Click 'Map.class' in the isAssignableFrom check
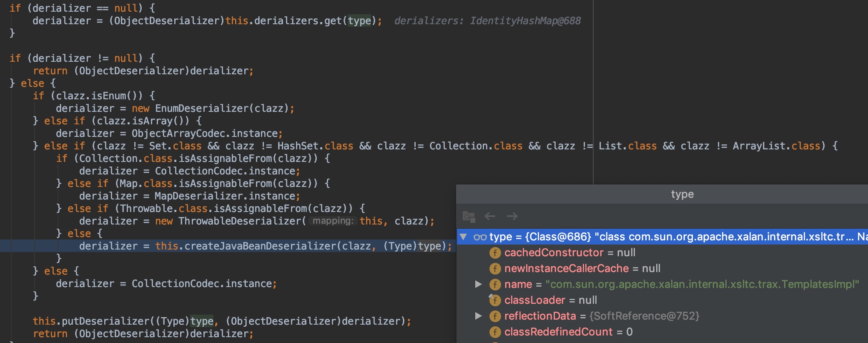Viewport: 868px width, 343px height. 146,184
